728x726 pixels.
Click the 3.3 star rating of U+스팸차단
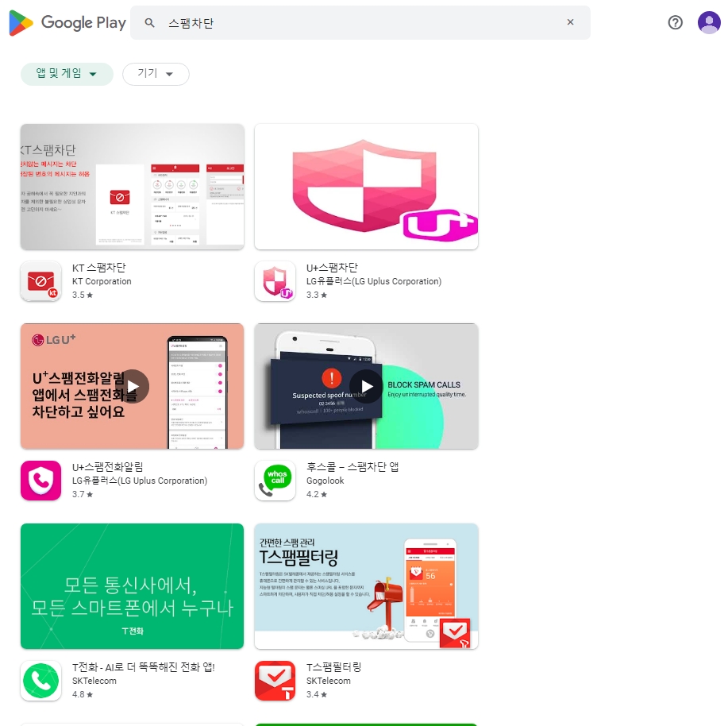[x=317, y=295]
